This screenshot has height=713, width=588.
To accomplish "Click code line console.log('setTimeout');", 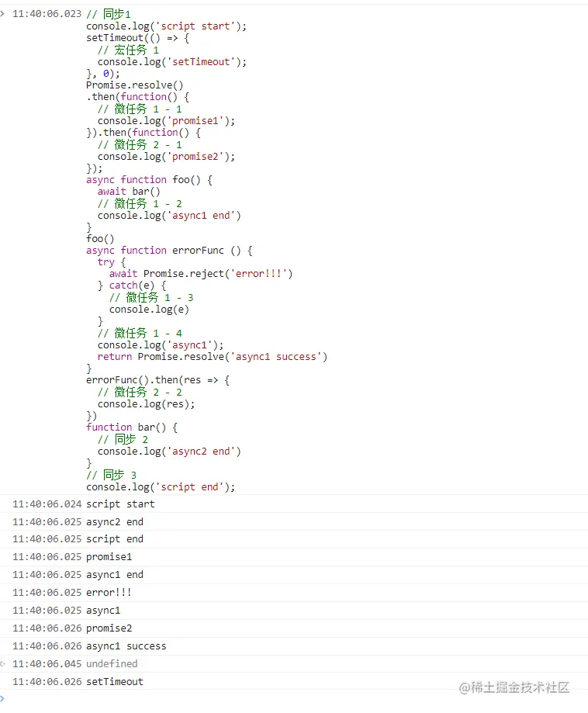I will (172, 61).
